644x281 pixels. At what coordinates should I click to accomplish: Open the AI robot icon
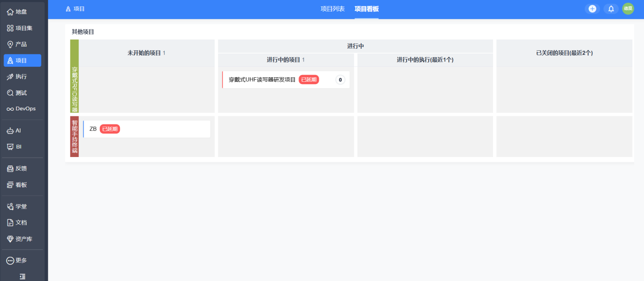point(10,131)
